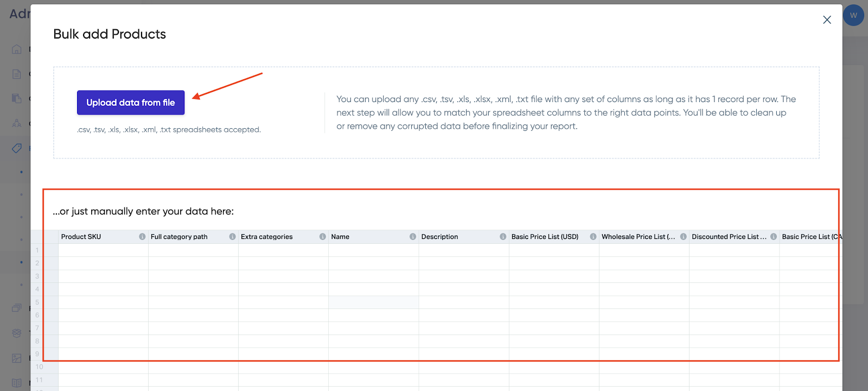Click Product SKU cell in row 1
Screen dimensions: 868x391
pyautogui.click(x=103, y=250)
